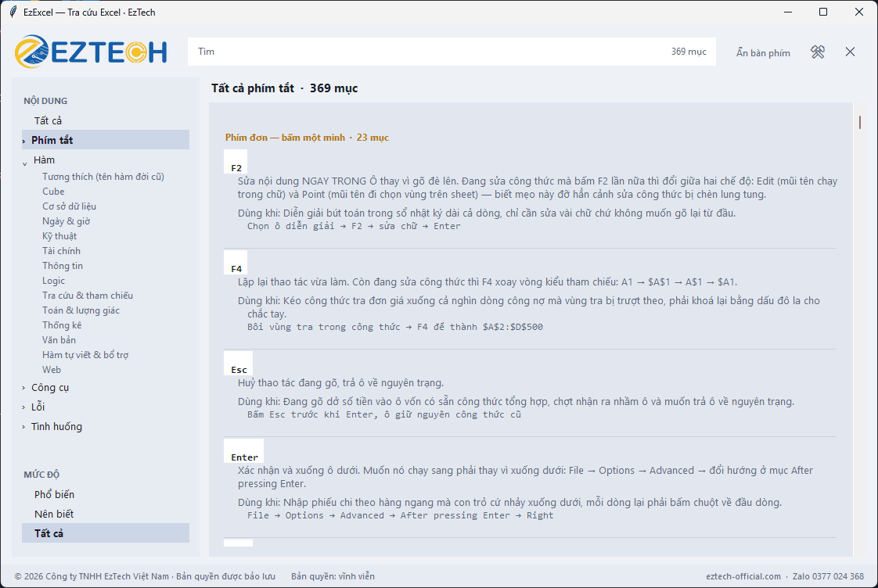Click example 'Bôi vùng tra trong công thức → F4'
The image size is (878, 588).
pos(394,327)
